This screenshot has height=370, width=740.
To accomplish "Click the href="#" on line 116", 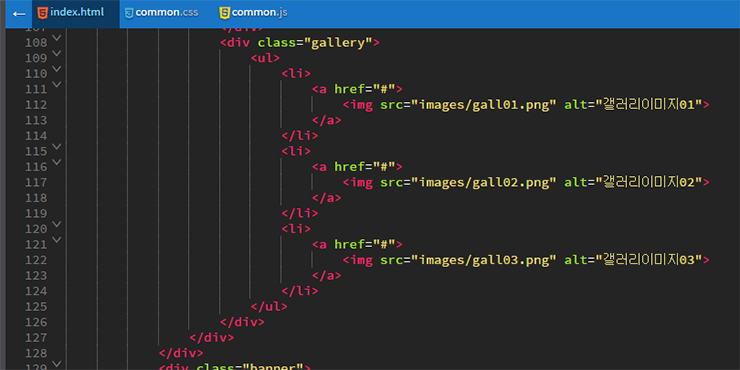I will (x=364, y=167).
